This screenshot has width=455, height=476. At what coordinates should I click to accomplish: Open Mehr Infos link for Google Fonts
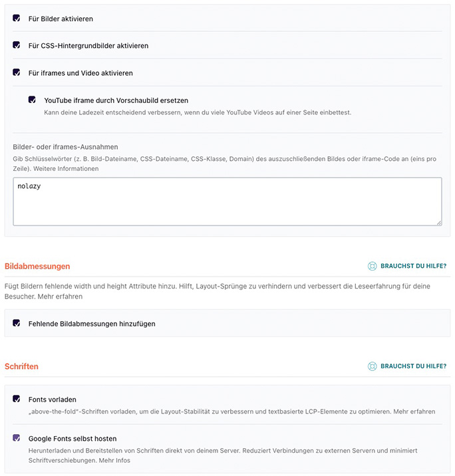pyautogui.click(x=113, y=460)
